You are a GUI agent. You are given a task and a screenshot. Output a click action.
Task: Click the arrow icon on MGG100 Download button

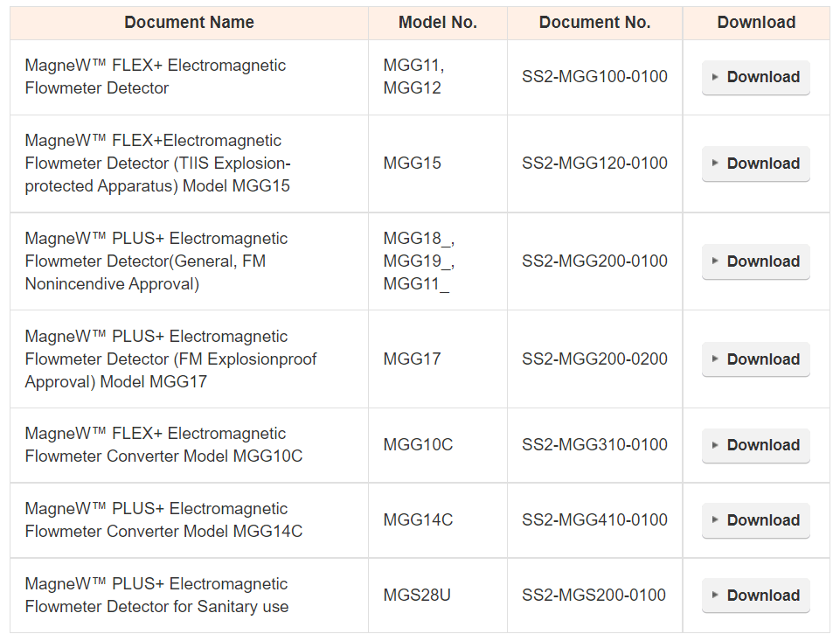(x=715, y=77)
